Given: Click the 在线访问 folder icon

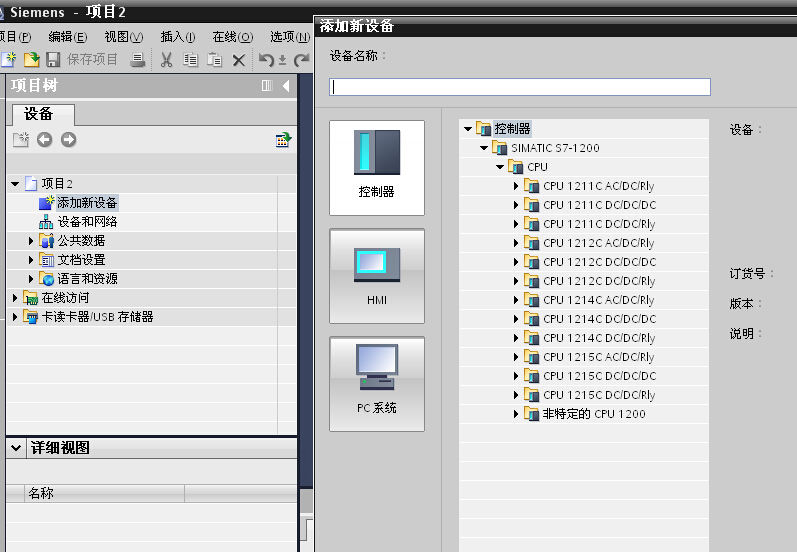Looking at the screenshot, I should pyautogui.click(x=30, y=298).
